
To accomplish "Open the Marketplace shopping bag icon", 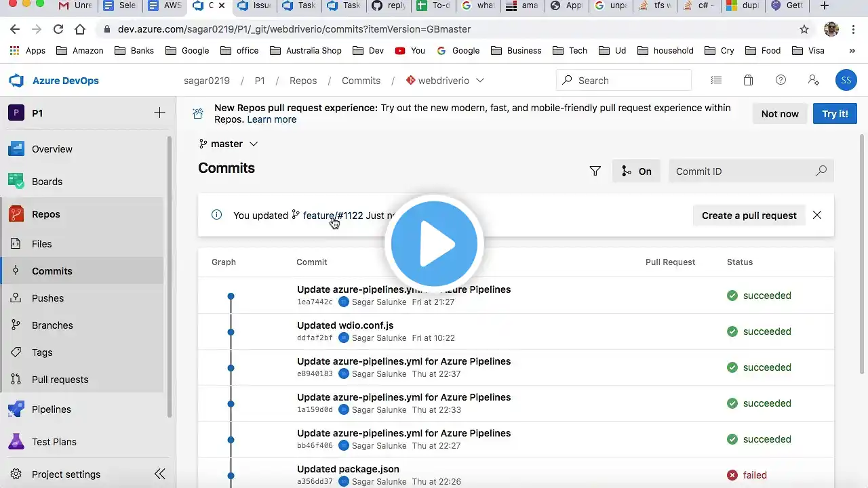I will (748, 80).
